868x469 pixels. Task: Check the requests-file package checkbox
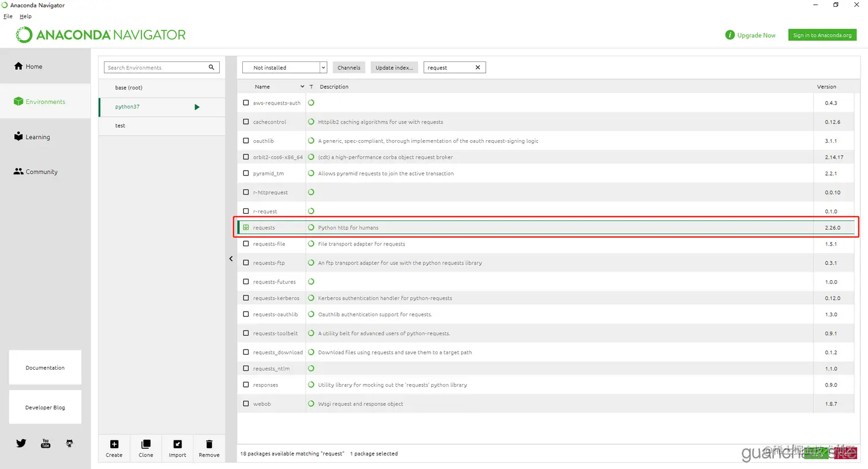tap(246, 243)
